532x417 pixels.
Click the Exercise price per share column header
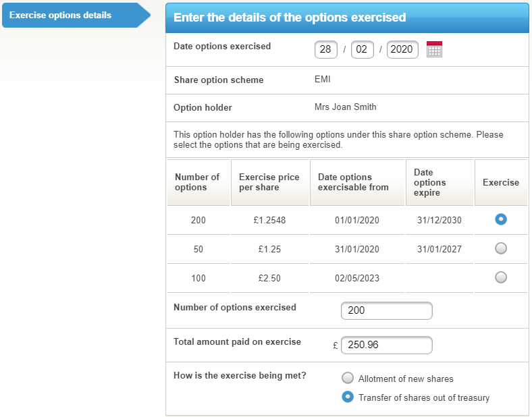[269, 182]
